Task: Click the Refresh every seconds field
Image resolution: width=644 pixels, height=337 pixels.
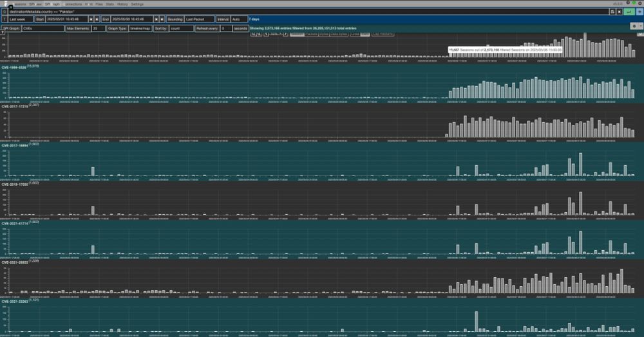Action: pos(226,29)
